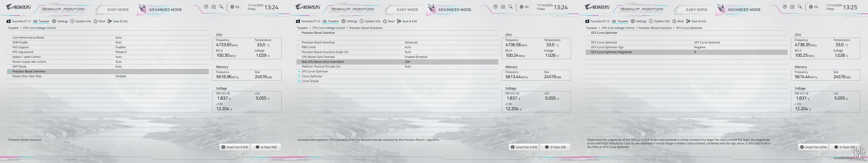Screen dimensions: 868x163
Task: Toggle the PSS Support Enabled value
Action: pyautogui.click(x=120, y=47)
